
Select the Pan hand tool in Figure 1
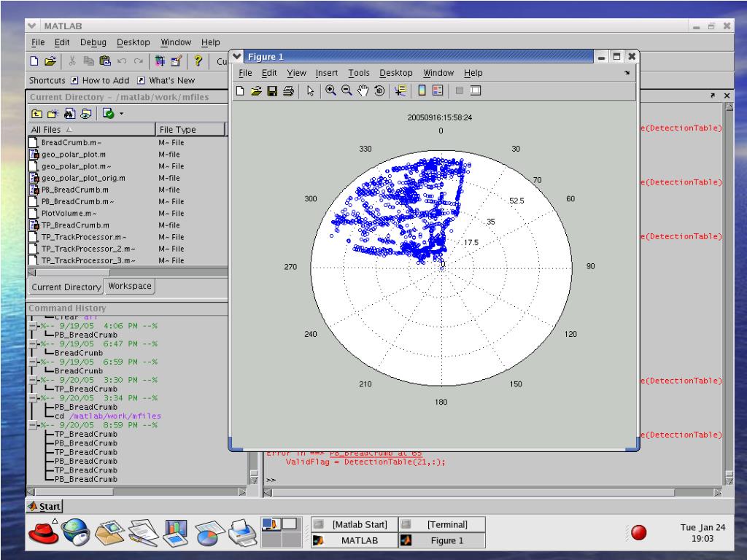click(x=363, y=90)
